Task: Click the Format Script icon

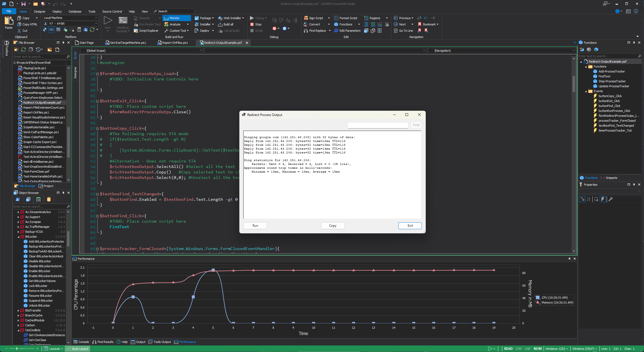Action: pyautogui.click(x=336, y=18)
